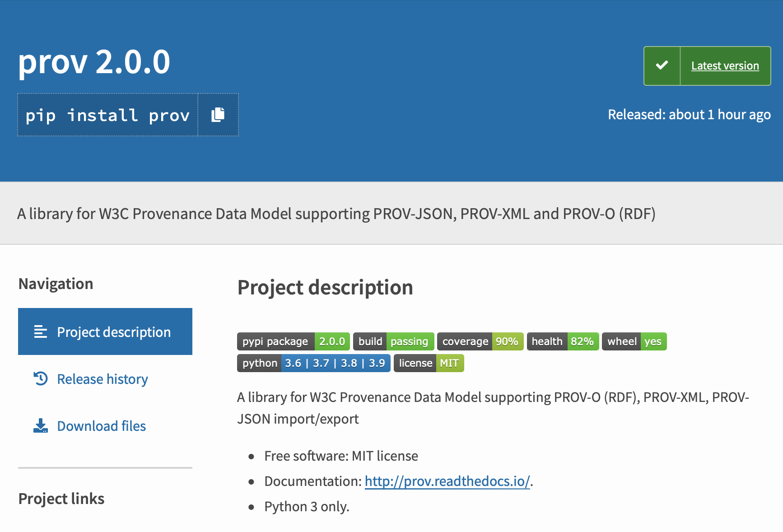Open the coverage 90% badge
The height and width of the screenshot is (532, 783).
(480, 341)
